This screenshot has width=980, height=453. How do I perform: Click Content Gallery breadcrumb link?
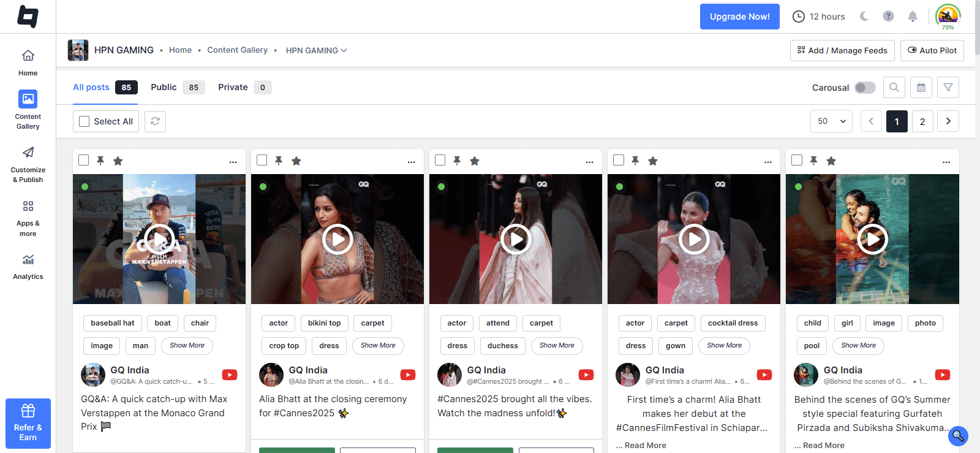coord(237,50)
